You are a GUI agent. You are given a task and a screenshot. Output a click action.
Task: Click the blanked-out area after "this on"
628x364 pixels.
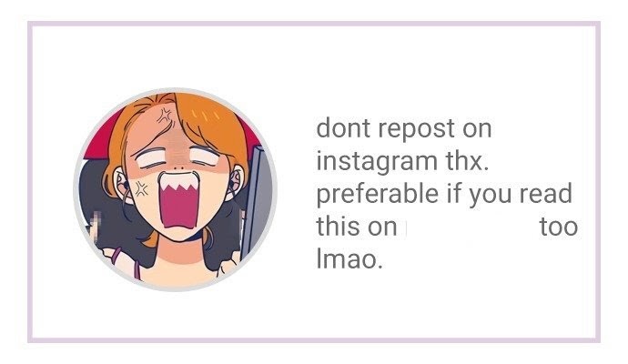[x=469, y=227]
